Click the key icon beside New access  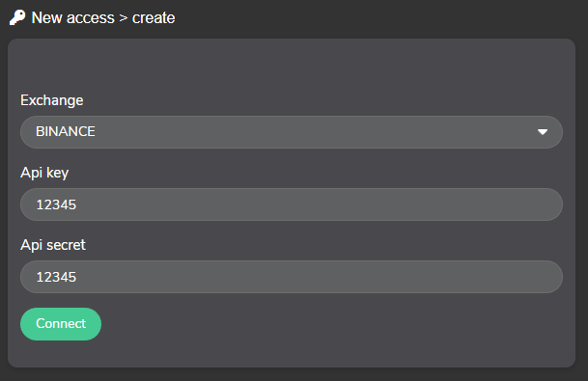(x=17, y=17)
